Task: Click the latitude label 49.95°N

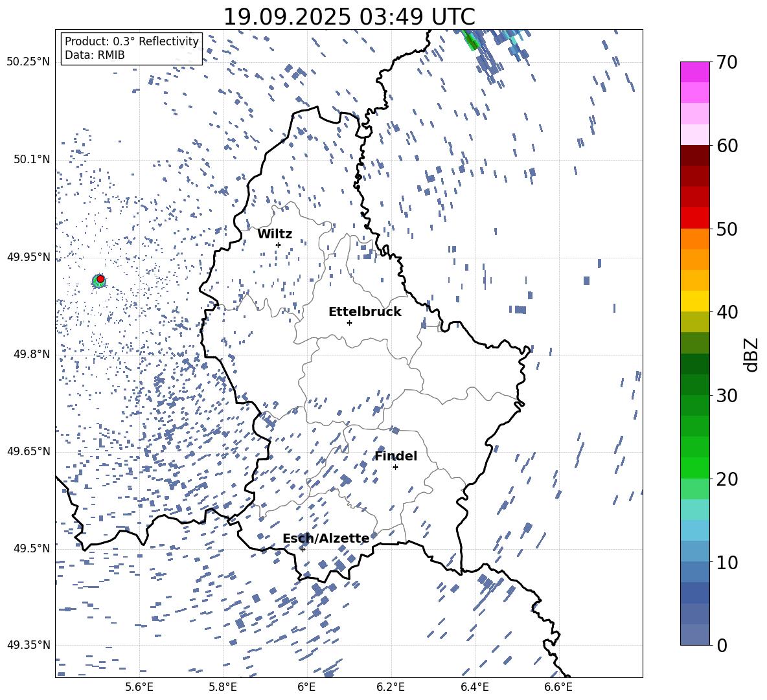Action: 29,257
